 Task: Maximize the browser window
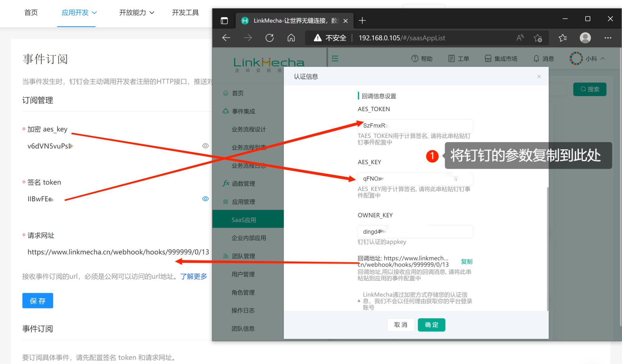(x=588, y=19)
